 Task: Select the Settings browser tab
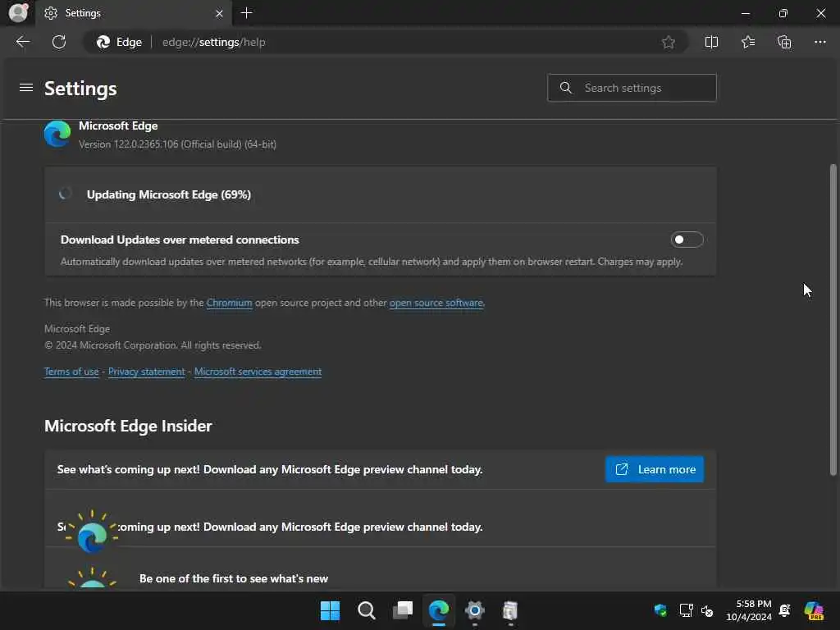coord(134,13)
